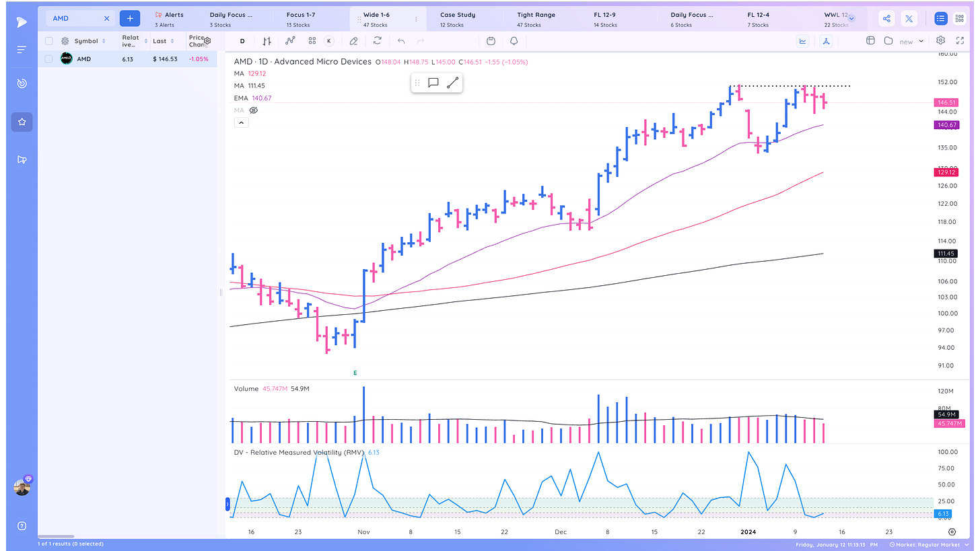Collapse the indicator legend chevron
Screen dimensions: 980x551
241,122
